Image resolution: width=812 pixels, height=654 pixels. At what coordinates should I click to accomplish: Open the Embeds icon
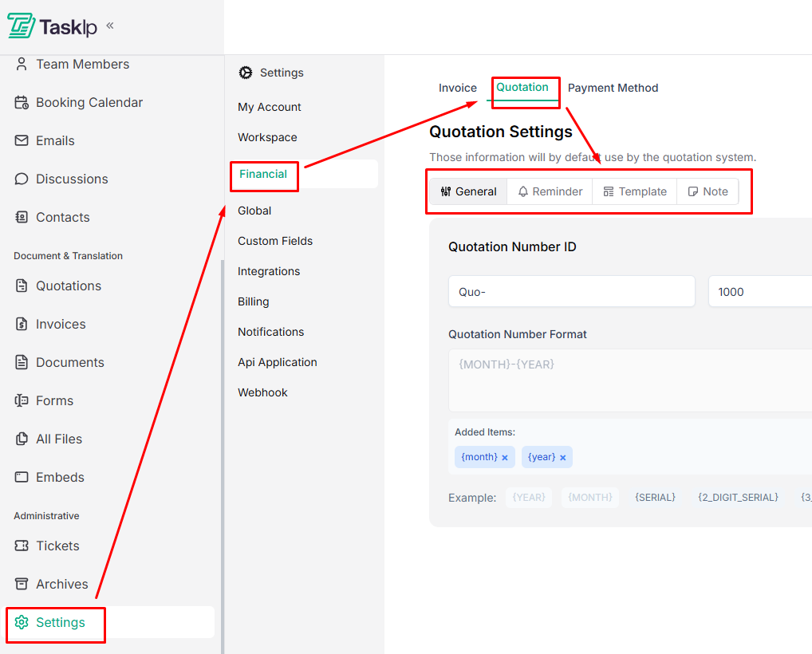pyautogui.click(x=20, y=477)
